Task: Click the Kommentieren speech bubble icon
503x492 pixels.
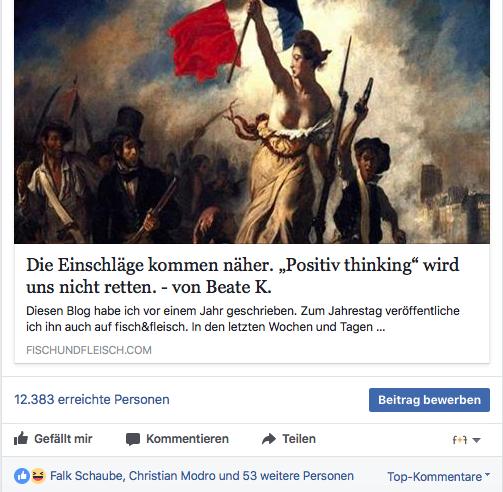Action: tap(133, 439)
